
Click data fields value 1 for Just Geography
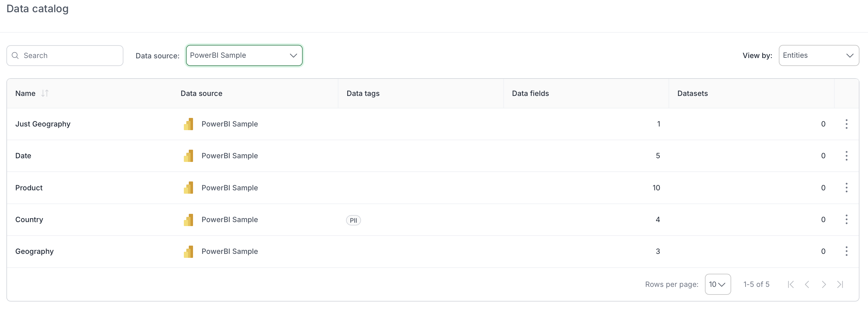click(x=658, y=124)
